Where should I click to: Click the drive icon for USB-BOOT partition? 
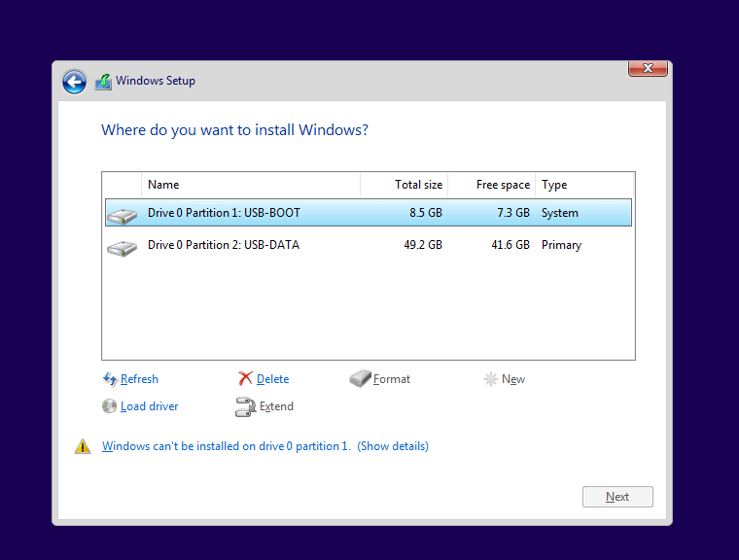122,216
